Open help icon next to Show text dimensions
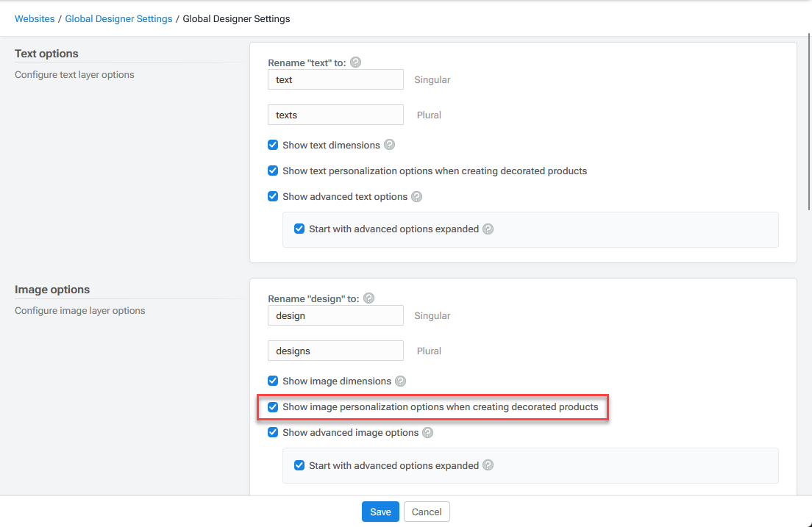The image size is (812, 527). pos(389,145)
